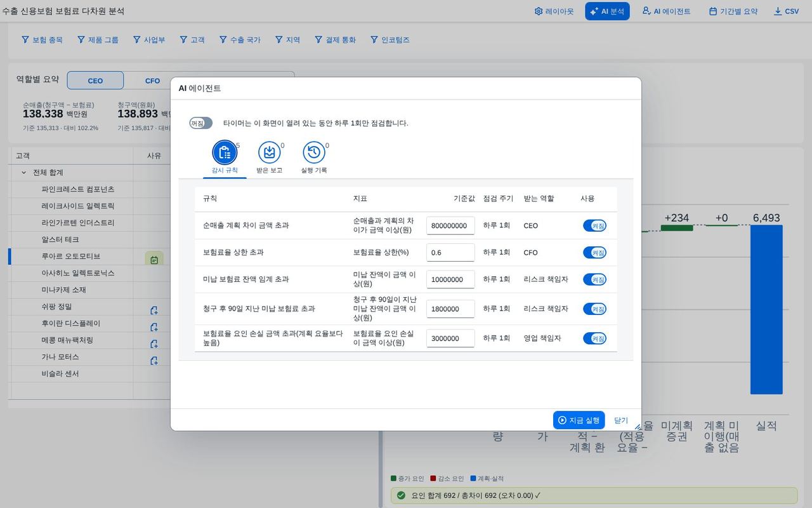The image size is (812, 508).
Task: Disable the 보험료율 요인 손실 금액 초과 rule
Action: click(x=594, y=338)
